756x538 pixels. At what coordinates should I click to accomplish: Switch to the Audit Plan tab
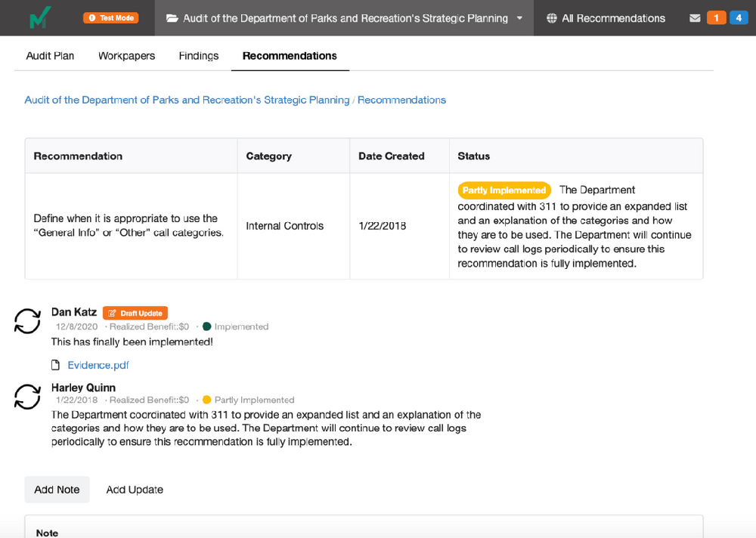(x=50, y=56)
